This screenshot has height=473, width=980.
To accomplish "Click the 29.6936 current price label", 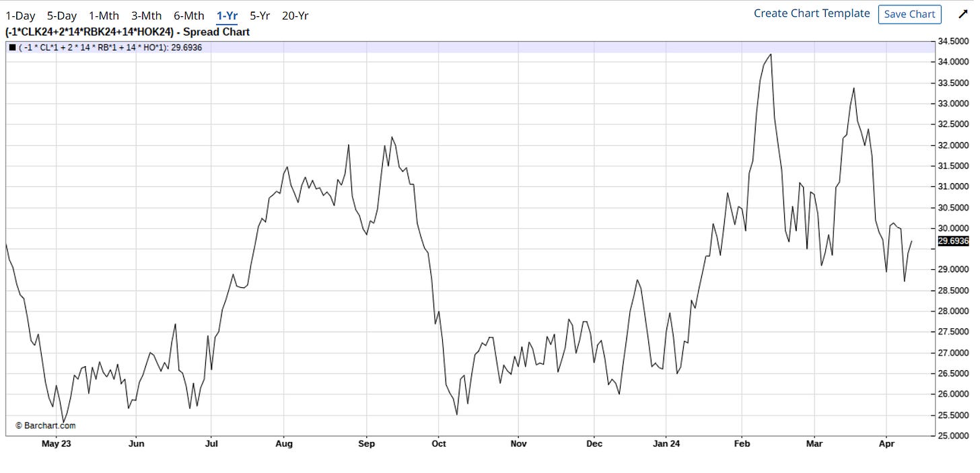I will (x=953, y=241).
